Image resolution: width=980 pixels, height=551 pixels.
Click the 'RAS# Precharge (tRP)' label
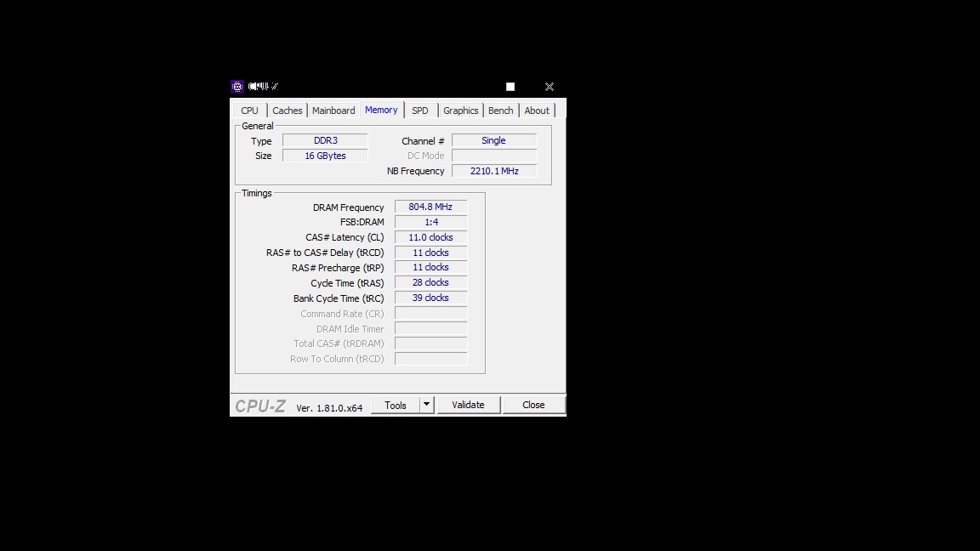coord(338,268)
